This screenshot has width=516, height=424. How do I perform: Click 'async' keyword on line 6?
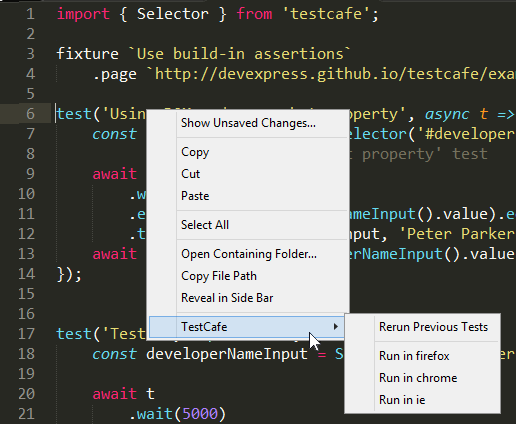447,114
